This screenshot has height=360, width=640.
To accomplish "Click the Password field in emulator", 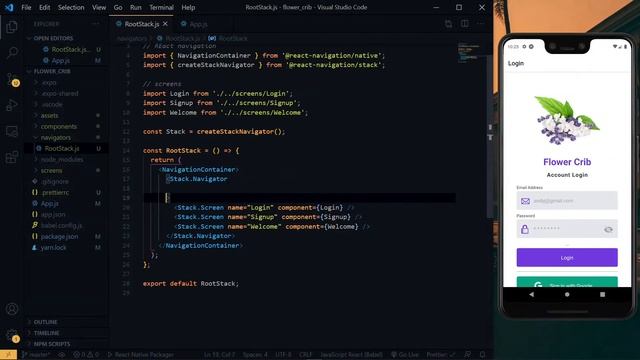I will pyautogui.click(x=567, y=229).
